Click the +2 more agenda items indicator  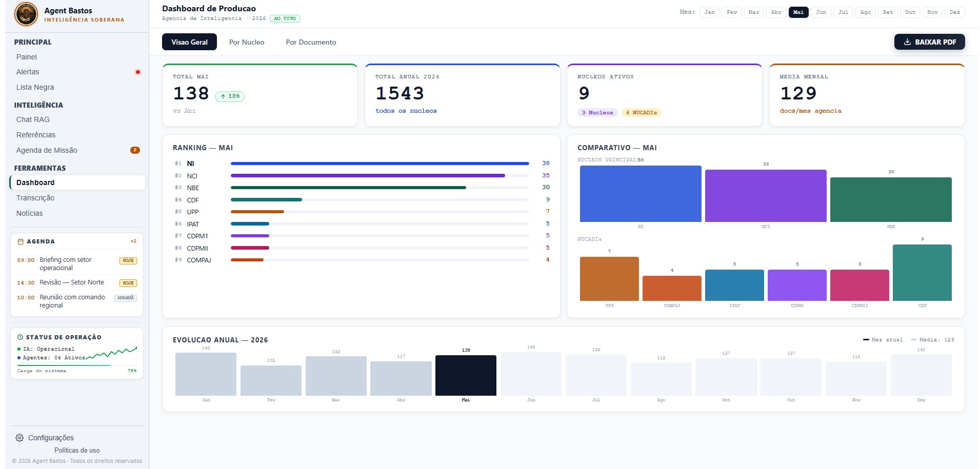[x=133, y=241]
